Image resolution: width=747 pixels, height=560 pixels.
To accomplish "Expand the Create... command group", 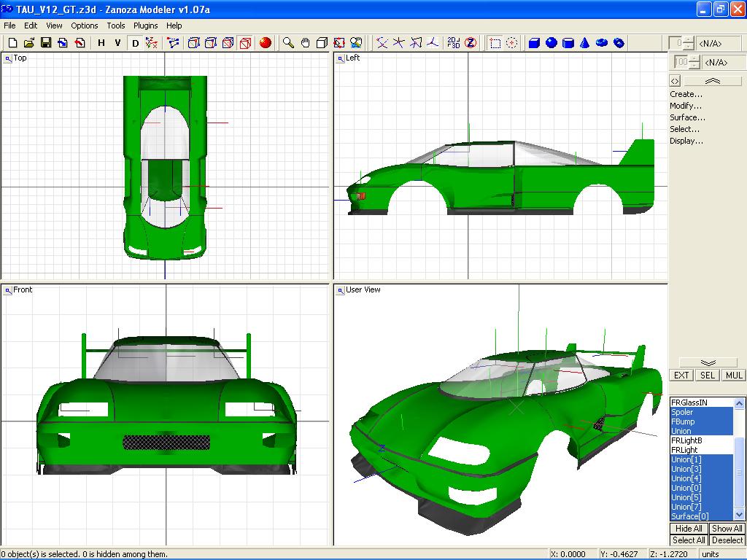I will pyautogui.click(x=686, y=94).
